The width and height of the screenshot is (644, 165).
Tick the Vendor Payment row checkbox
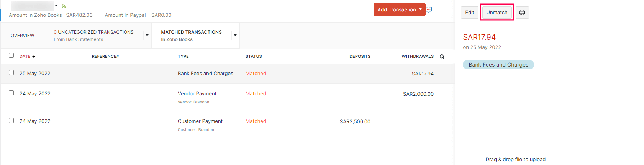(x=11, y=93)
